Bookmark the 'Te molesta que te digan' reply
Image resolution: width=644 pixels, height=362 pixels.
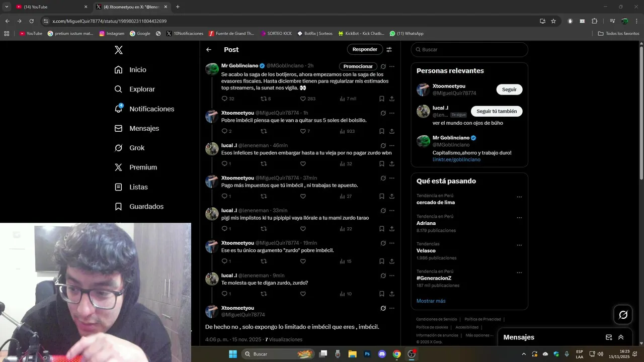(382, 294)
